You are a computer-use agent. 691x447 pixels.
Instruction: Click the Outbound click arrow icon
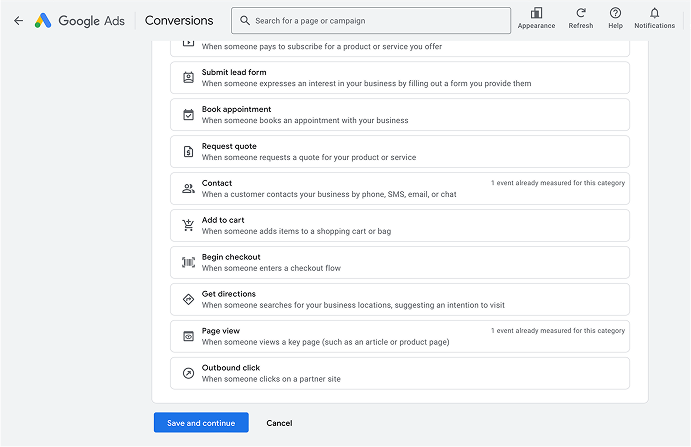(188, 373)
